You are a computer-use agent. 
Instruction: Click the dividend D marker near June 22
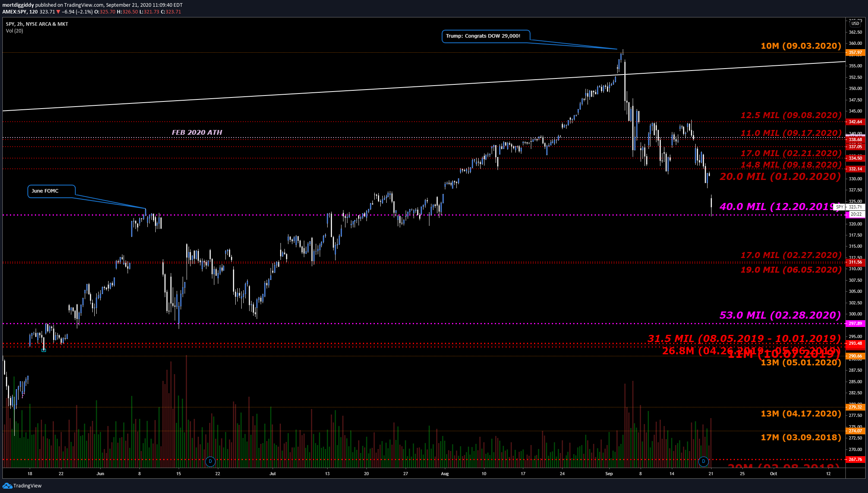[x=210, y=461]
